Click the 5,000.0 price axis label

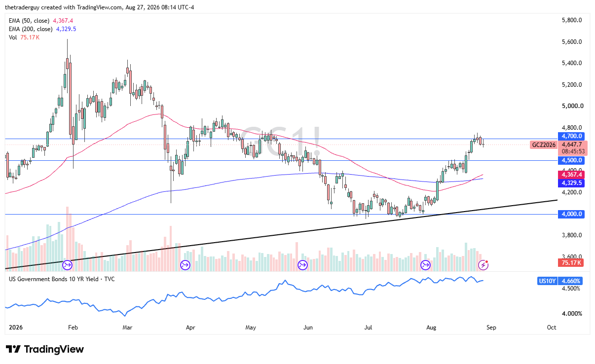click(x=572, y=106)
